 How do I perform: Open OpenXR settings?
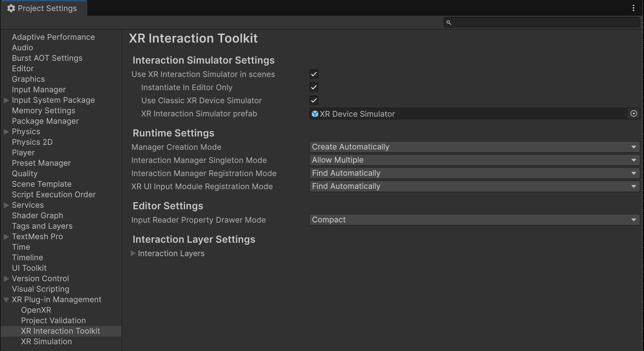(x=36, y=310)
